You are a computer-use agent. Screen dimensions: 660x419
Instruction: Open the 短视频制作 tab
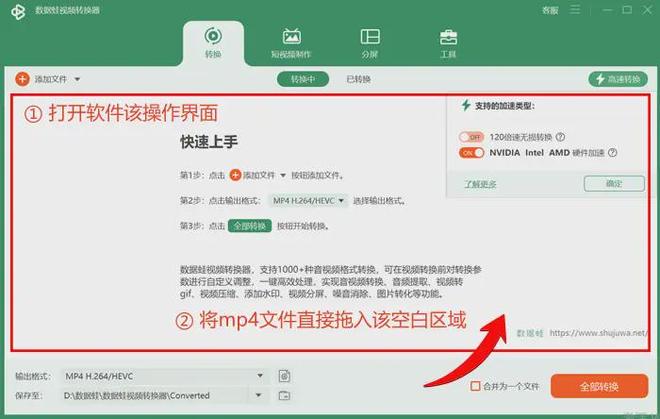(x=291, y=43)
